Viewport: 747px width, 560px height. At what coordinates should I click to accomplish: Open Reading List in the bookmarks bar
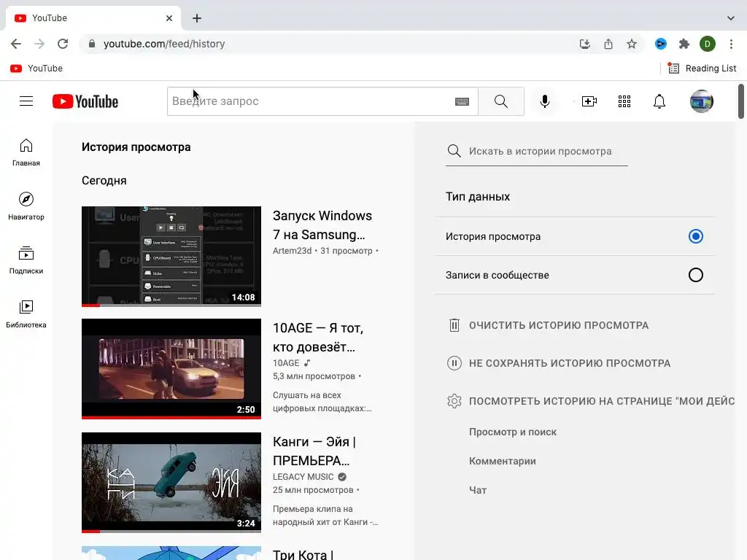(x=703, y=68)
